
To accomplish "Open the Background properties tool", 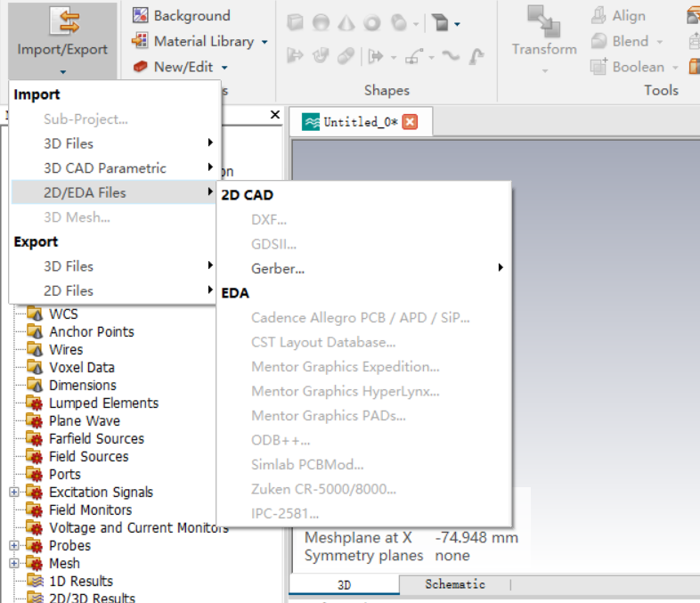I will coord(141,16).
